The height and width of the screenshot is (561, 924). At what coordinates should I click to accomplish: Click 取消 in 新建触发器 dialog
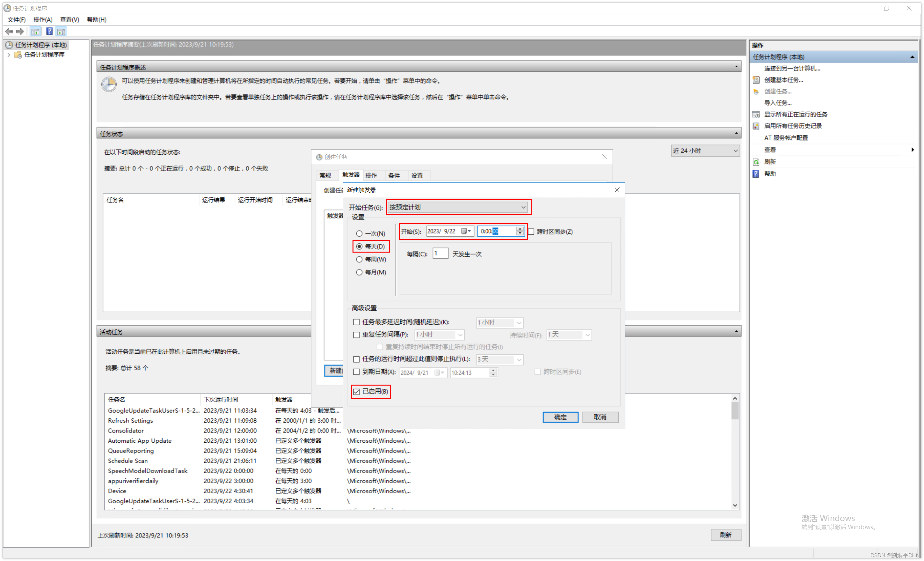pyautogui.click(x=600, y=417)
